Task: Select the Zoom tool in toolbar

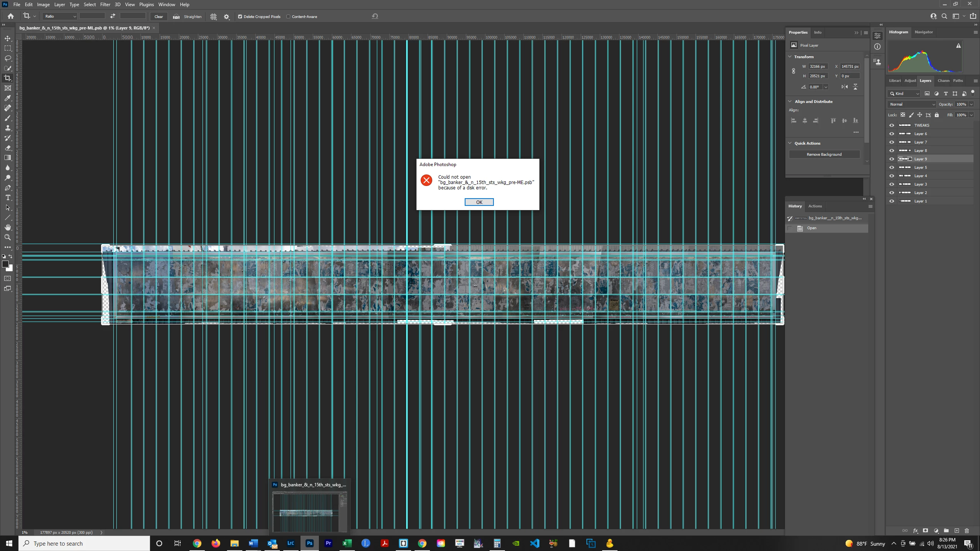Action: [x=8, y=237]
